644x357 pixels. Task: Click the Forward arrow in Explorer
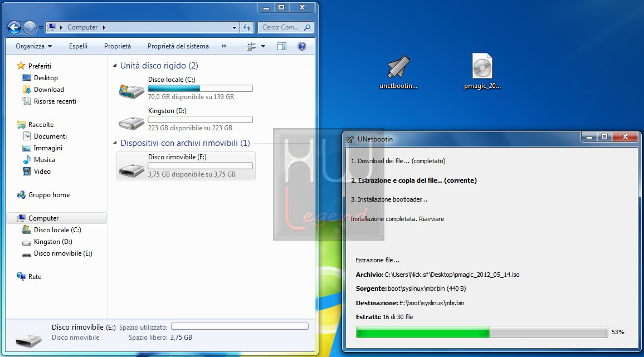coord(30,27)
